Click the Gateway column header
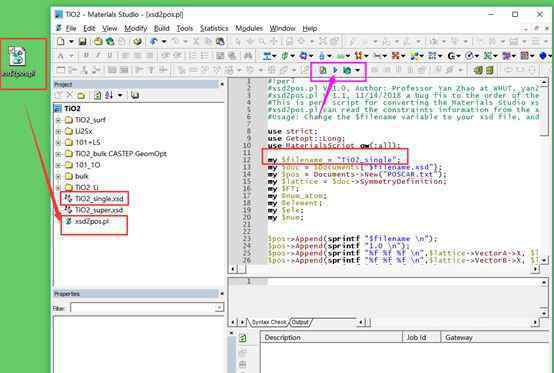Image resolution: width=554 pixels, height=373 pixels. (496, 337)
